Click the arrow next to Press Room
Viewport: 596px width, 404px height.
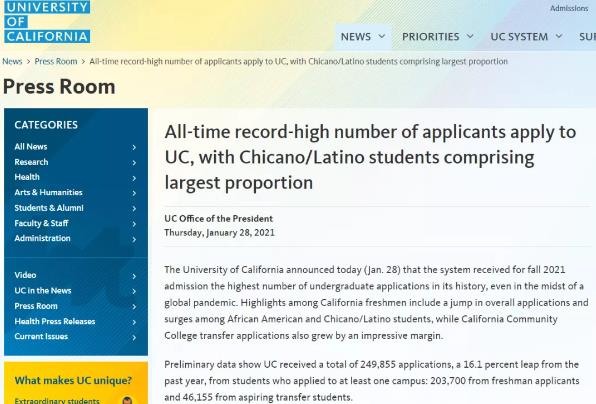[134, 307]
